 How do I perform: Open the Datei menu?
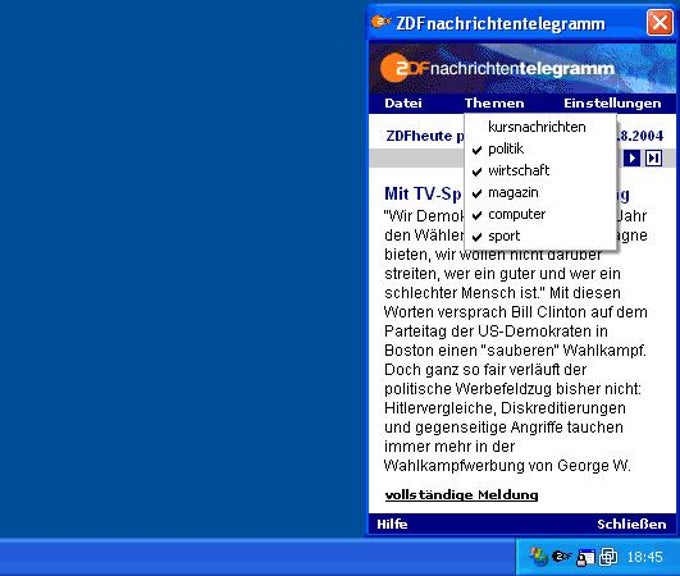(403, 103)
